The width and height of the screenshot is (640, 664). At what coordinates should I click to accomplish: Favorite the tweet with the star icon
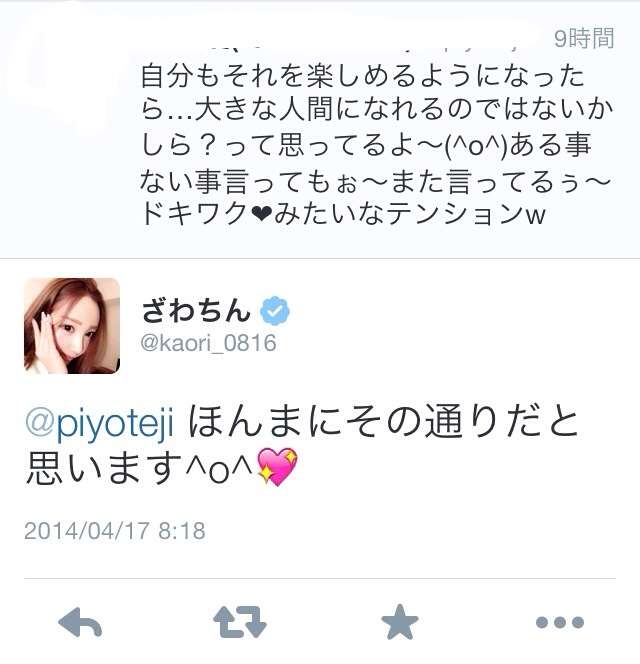(x=399, y=622)
